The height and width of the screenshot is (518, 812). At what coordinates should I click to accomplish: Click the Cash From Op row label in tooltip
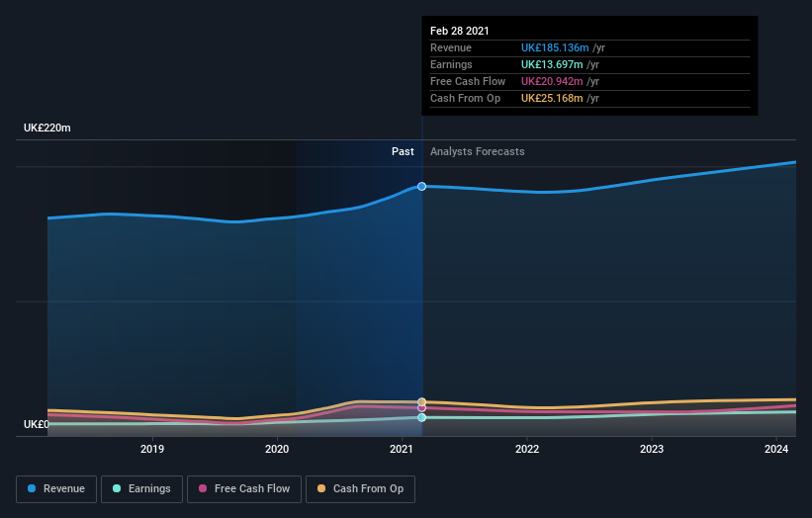[x=466, y=98]
